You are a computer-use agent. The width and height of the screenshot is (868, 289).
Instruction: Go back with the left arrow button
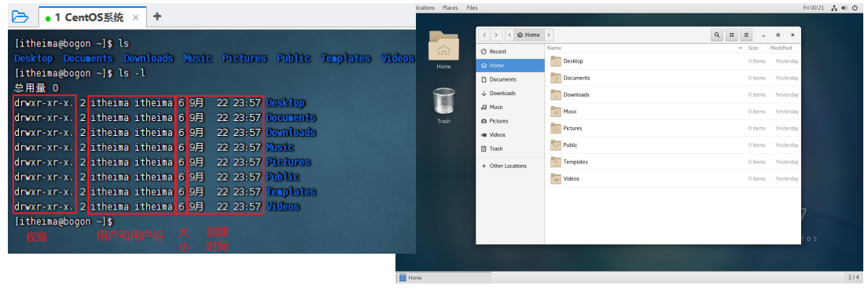point(485,35)
